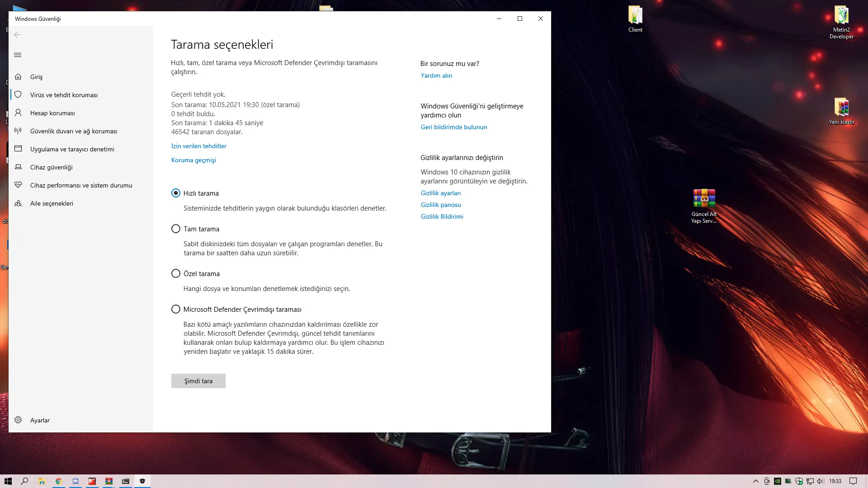Click the Şimdi tara button
Image resolution: width=868 pixels, height=488 pixels.
point(198,381)
